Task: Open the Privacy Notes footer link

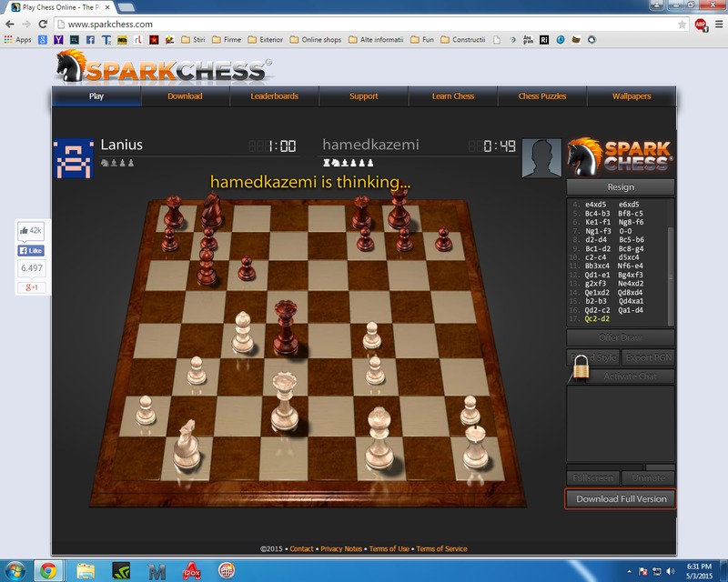Action: [x=341, y=548]
